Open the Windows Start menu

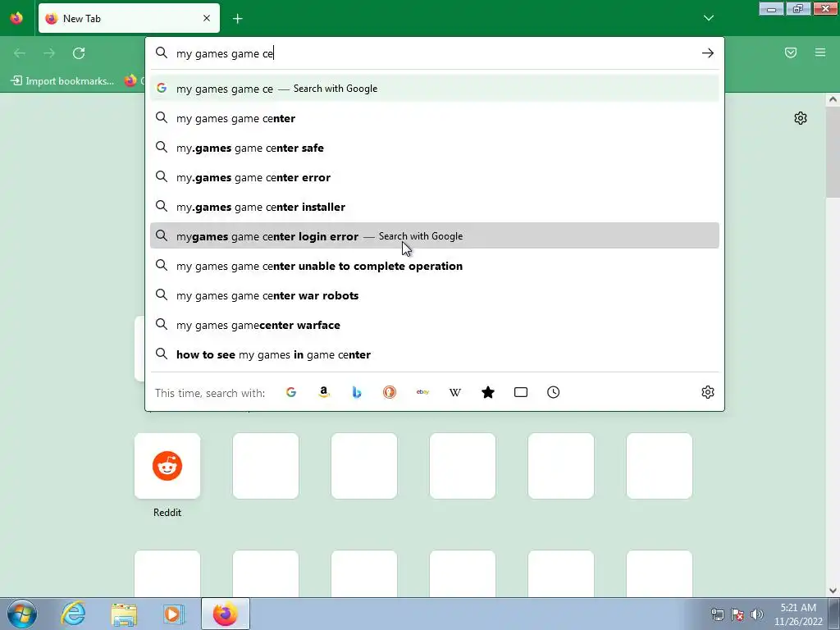tap(22, 614)
